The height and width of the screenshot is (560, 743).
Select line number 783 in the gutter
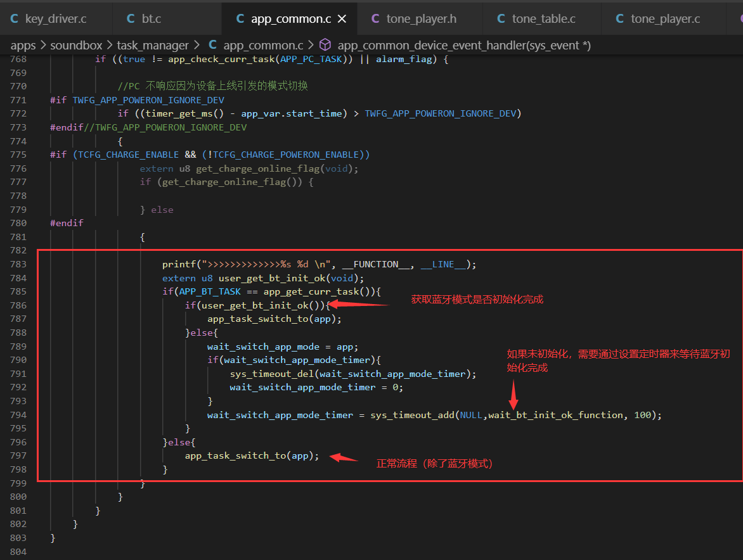(x=18, y=264)
